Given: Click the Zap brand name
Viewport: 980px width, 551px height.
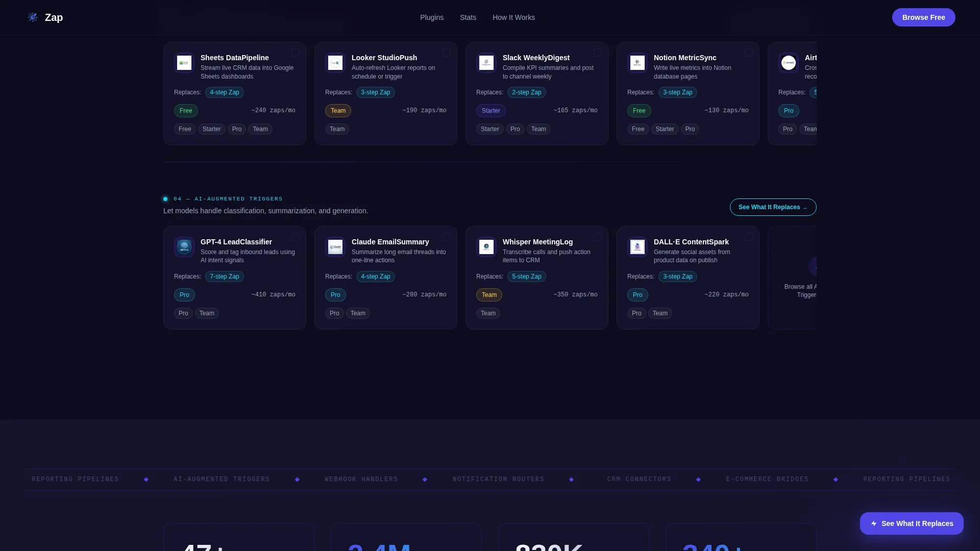Looking at the screenshot, I should [x=54, y=17].
